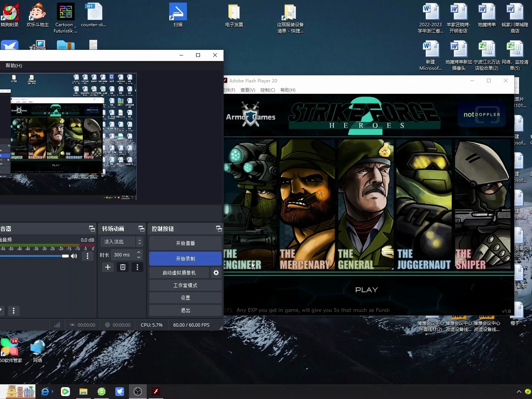Open 网络 network desktop icon
The image size is (532, 399).
38,351
